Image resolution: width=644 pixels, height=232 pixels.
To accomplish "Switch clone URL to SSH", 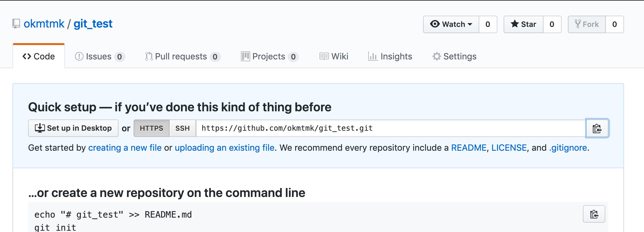I will coord(183,128).
